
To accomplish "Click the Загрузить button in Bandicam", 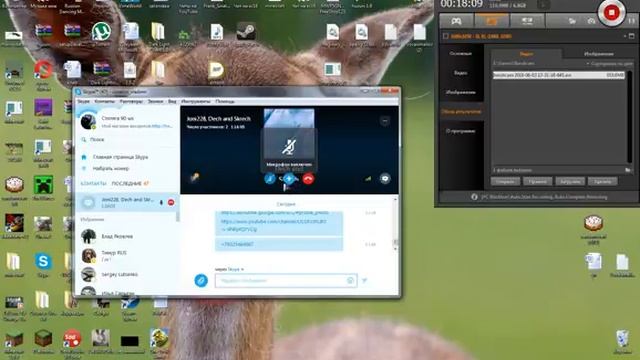I will coord(570,181).
